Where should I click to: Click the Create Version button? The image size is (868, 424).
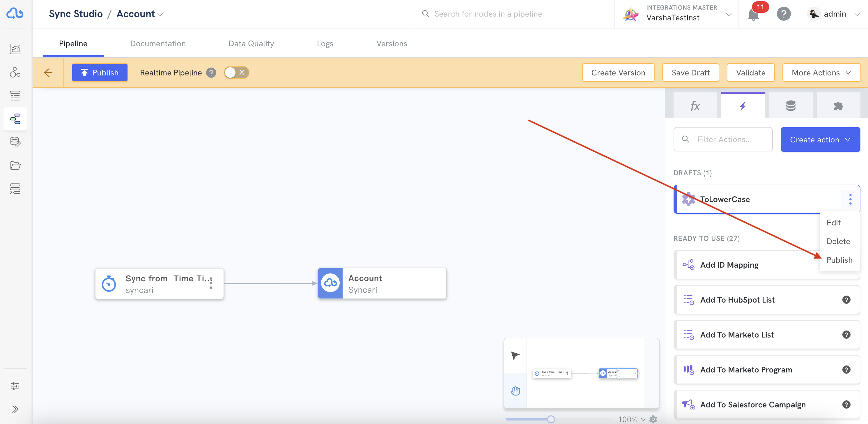[618, 73]
